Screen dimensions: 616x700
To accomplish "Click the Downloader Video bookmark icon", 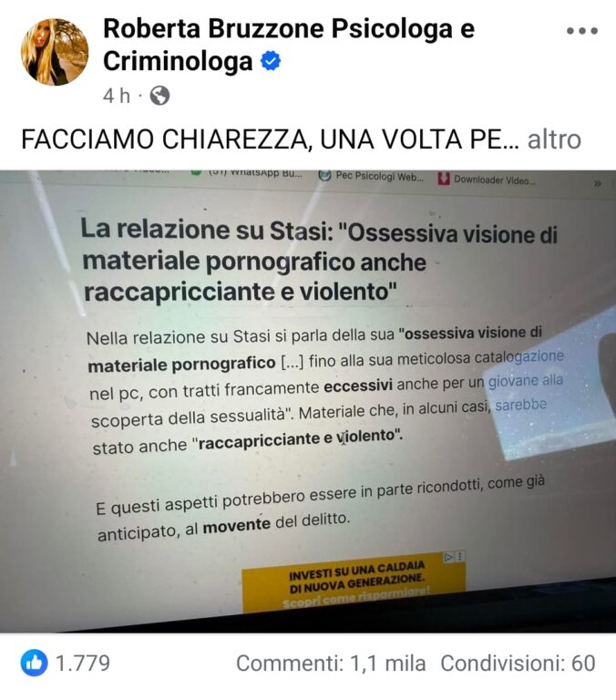I will click(443, 180).
